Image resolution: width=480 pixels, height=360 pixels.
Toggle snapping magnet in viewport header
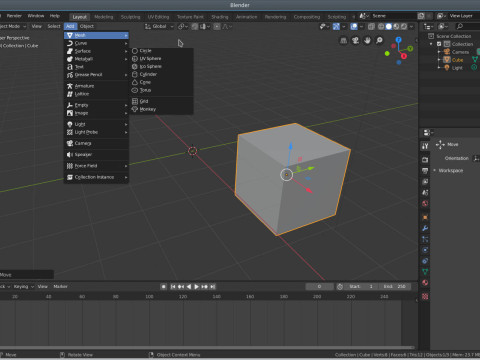click(195, 26)
